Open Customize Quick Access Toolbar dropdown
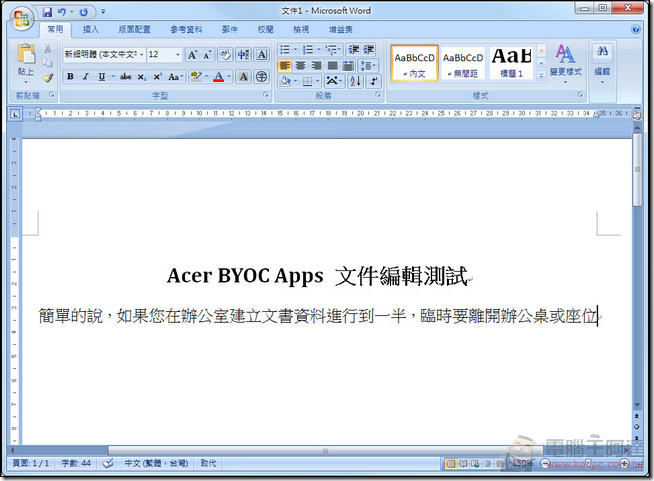Screen dimensions: 654x481 [103, 12]
